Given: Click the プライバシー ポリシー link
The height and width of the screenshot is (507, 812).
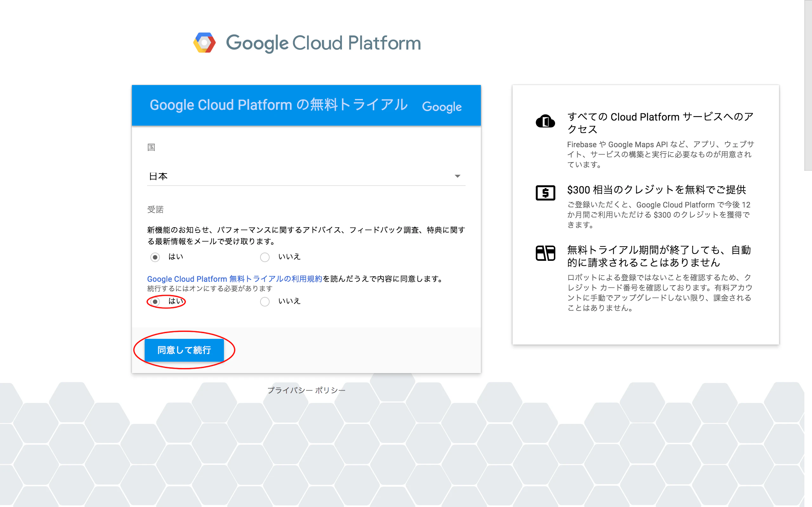Looking at the screenshot, I should [306, 390].
